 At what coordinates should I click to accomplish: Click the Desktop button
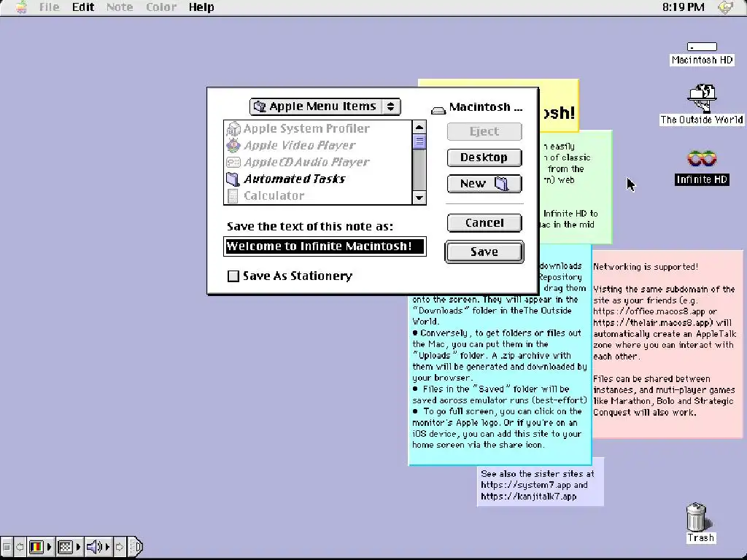tap(484, 157)
